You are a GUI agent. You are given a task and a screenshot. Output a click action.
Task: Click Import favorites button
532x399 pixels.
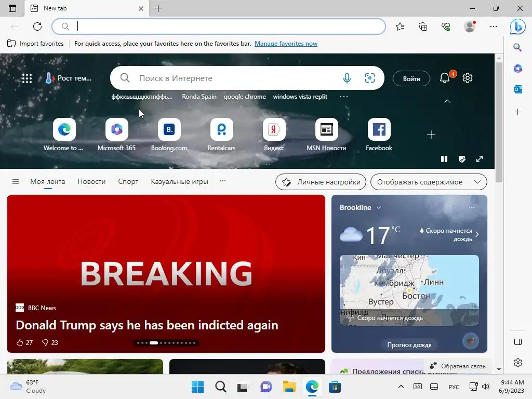point(35,44)
